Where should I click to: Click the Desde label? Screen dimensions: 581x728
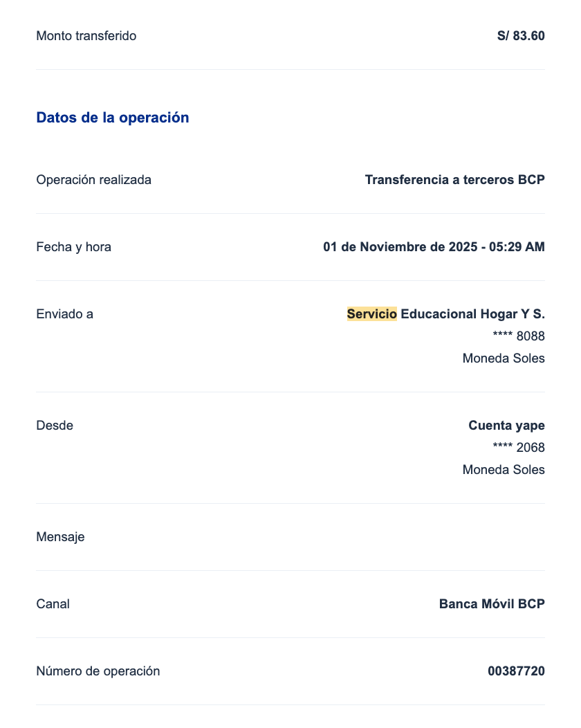(55, 426)
